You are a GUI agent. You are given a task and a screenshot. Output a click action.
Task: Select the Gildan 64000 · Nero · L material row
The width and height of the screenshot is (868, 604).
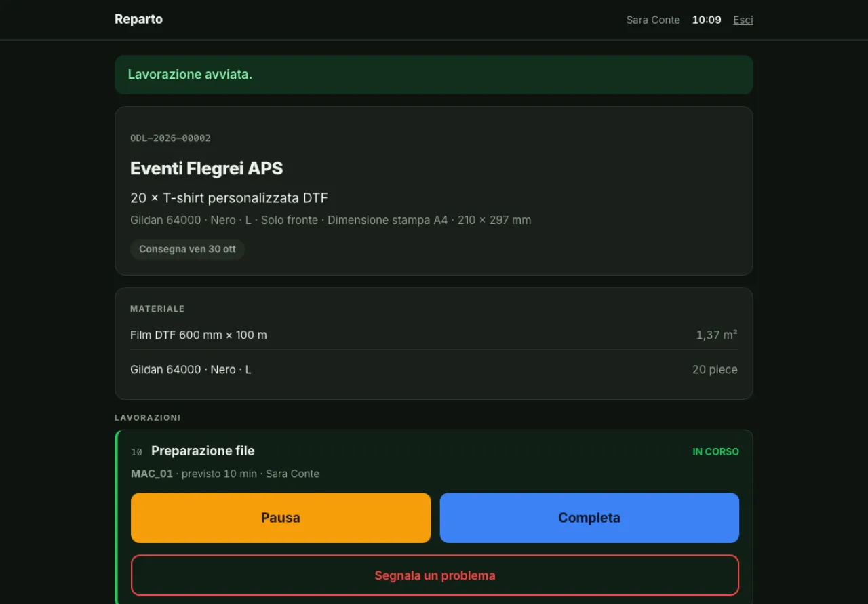tap(434, 370)
